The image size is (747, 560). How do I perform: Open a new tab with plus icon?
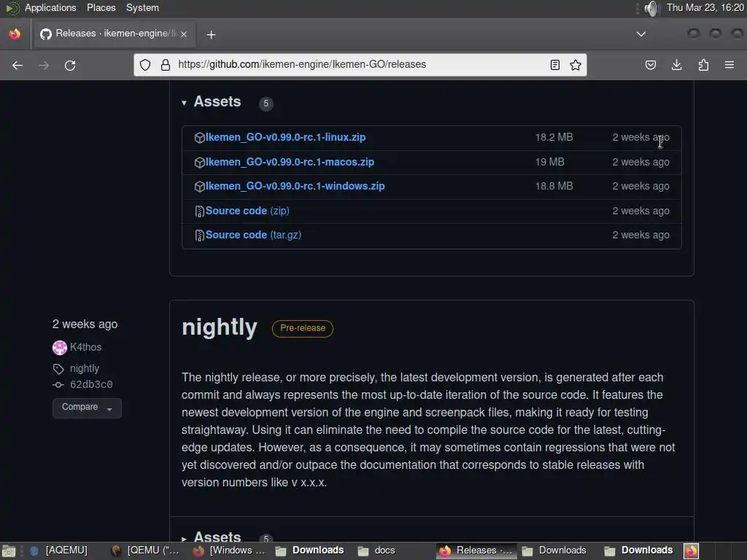pos(211,35)
